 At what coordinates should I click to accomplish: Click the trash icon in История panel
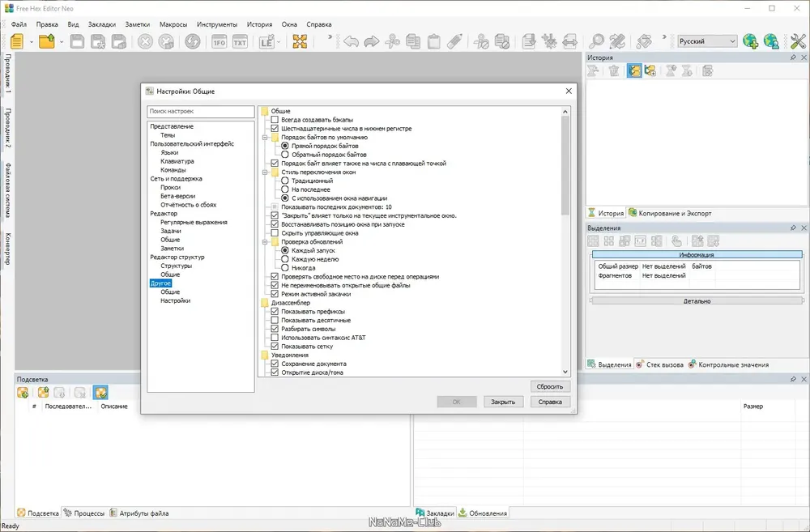point(614,71)
